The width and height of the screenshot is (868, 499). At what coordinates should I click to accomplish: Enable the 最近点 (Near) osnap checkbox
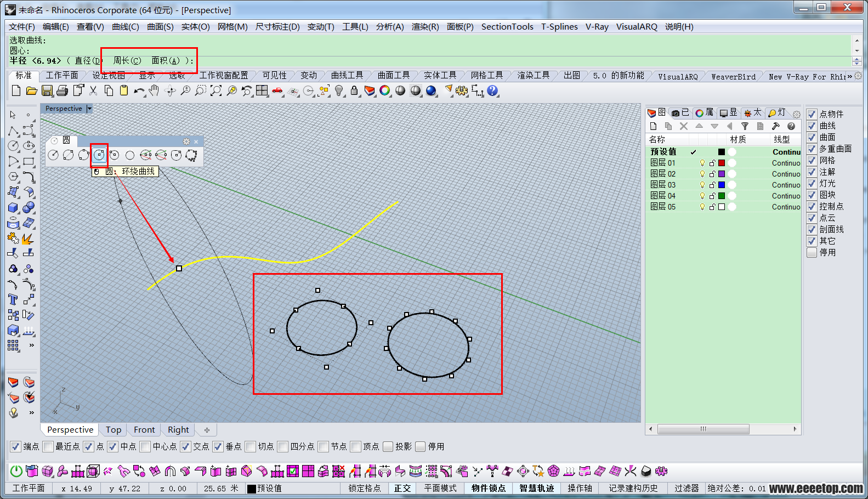[48, 446]
